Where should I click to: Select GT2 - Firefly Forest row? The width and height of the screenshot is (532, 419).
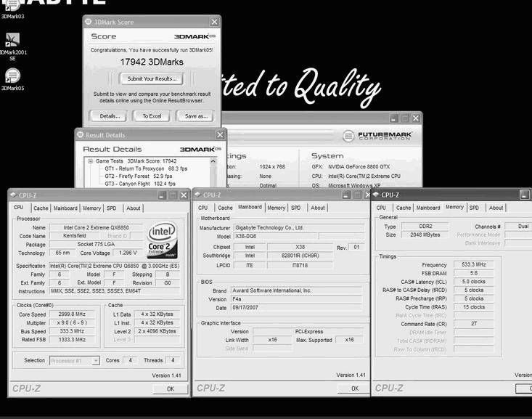(x=139, y=176)
